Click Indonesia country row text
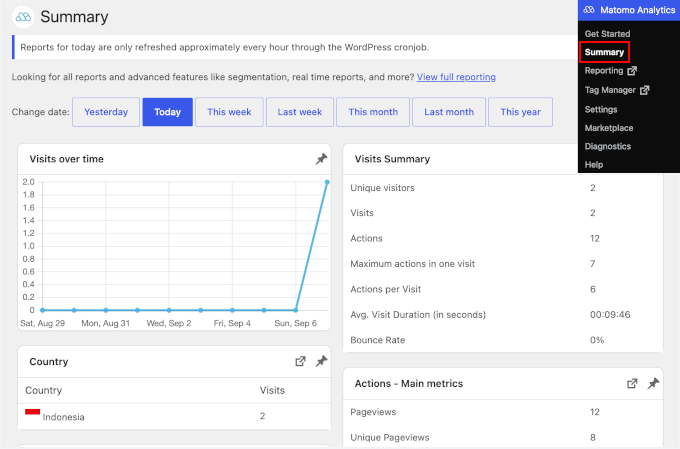Image resolution: width=680 pixels, height=449 pixels. 63,417
